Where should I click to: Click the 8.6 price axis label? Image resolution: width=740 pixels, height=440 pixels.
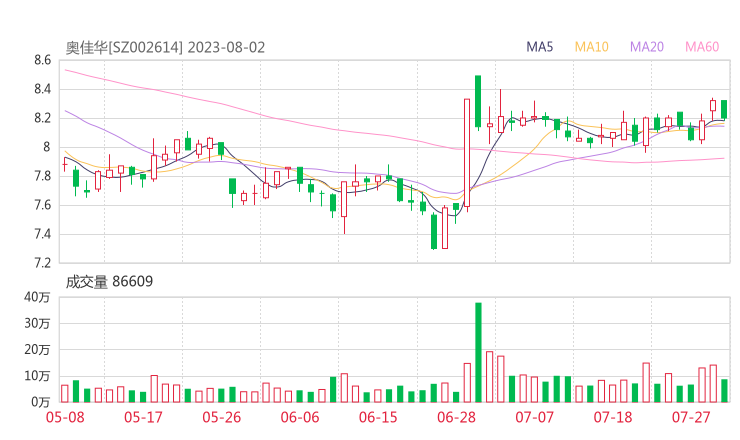click(x=42, y=60)
